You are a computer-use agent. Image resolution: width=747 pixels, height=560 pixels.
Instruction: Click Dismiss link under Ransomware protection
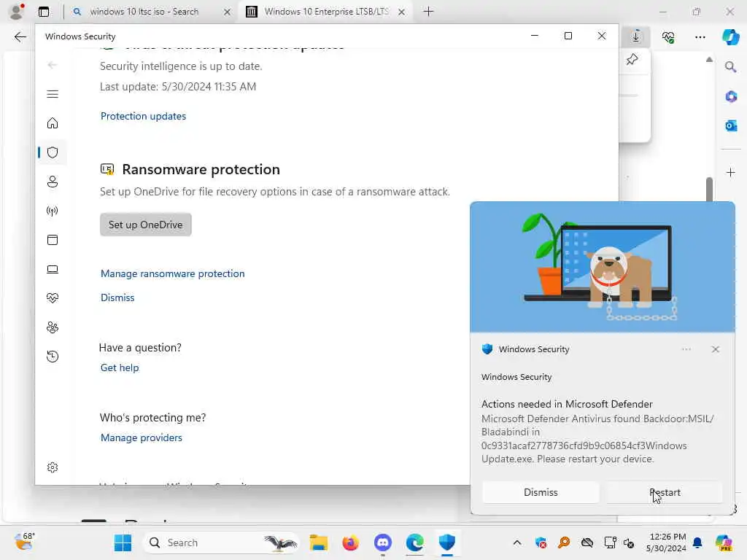pos(117,297)
